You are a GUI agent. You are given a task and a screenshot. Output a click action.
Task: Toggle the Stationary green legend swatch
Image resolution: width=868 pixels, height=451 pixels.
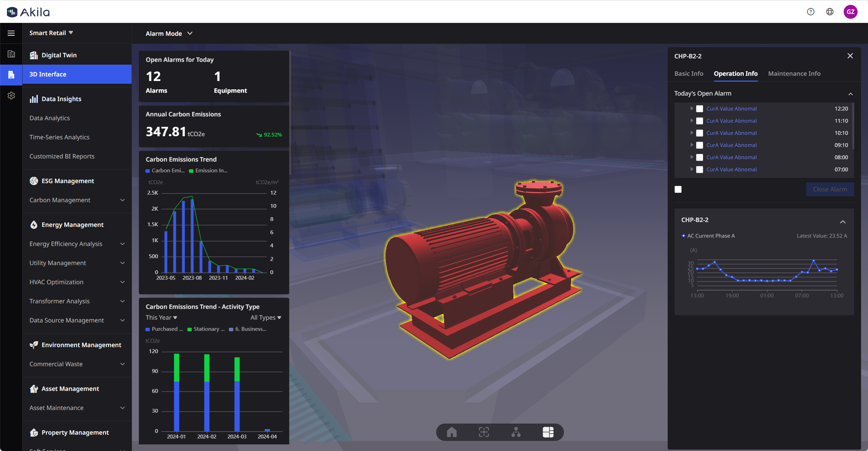click(190, 329)
